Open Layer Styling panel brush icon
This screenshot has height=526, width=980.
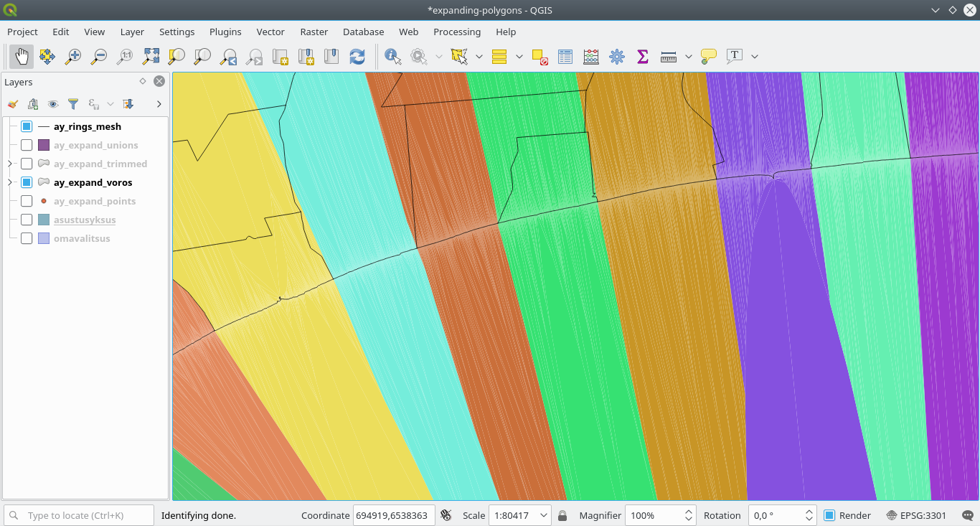click(13, 104)
